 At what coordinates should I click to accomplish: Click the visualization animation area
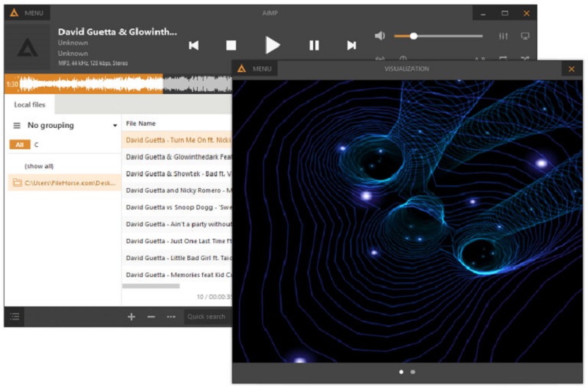pyautogui.click(x=408, y=221)
